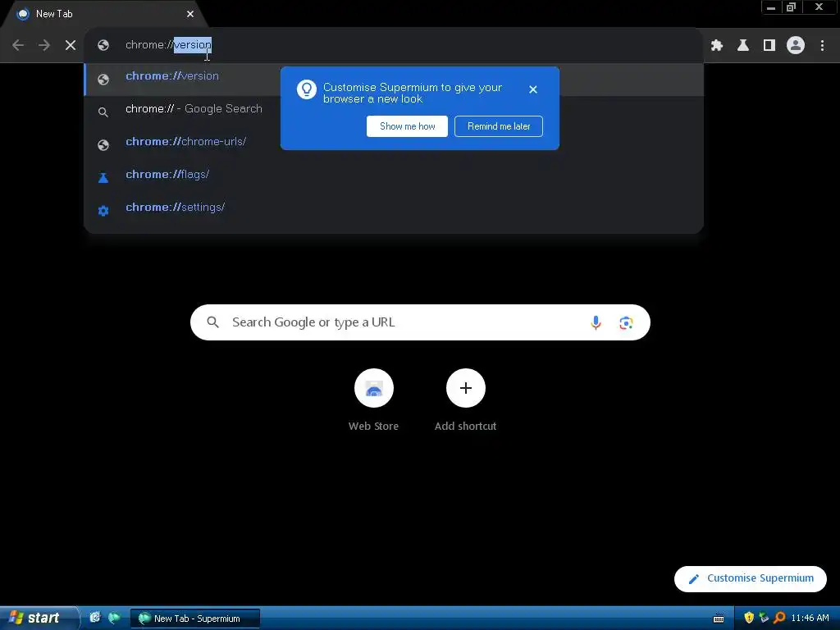This screenshot has height=630, width=840.
Task: Open the profile avatar menu
Action: click(x=796, y=46)
